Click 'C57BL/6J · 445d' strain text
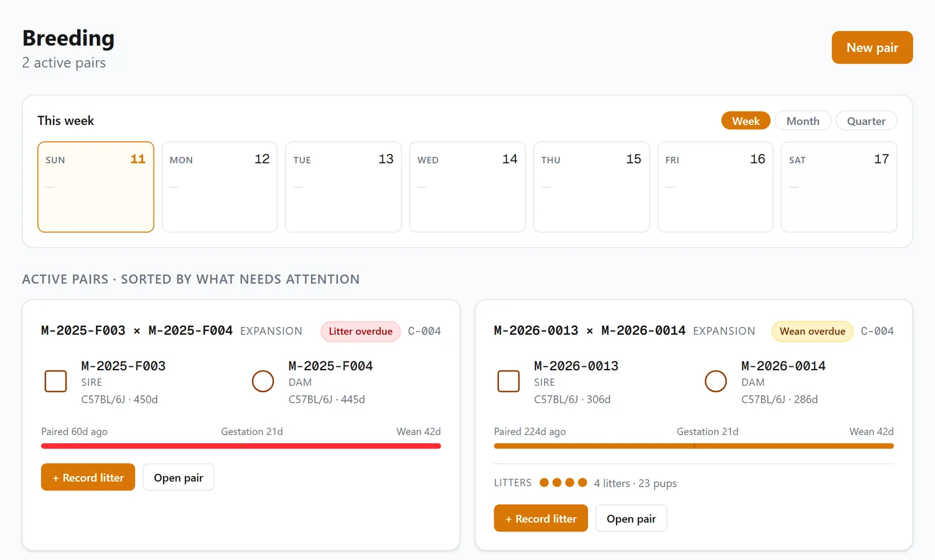The height and width of the screenshot is (560, 935). (327, 399)
